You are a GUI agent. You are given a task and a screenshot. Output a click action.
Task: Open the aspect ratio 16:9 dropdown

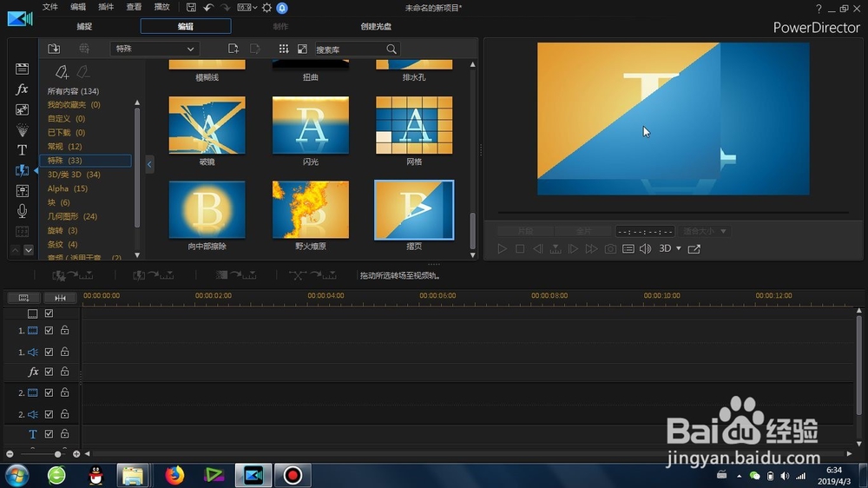point(247,8)
